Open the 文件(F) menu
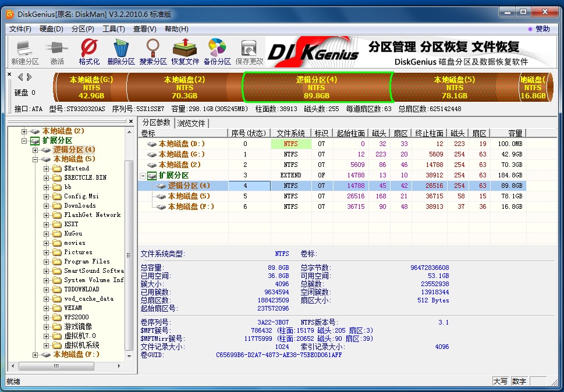This screenshot has width=564, height=392. click(20, 29)
